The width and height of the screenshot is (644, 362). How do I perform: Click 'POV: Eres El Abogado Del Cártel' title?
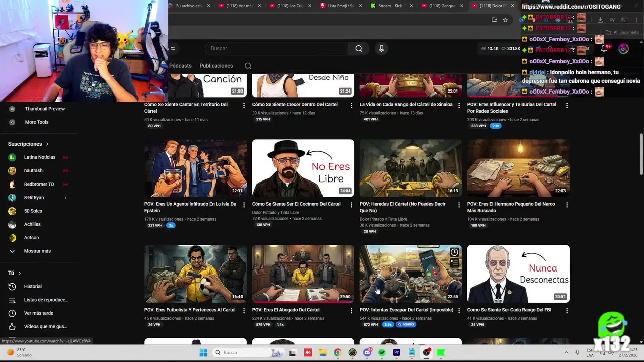point(286,310)
